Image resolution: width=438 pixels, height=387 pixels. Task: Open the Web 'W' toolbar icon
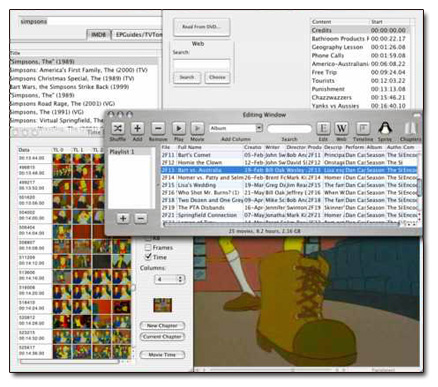click(341, 128)
